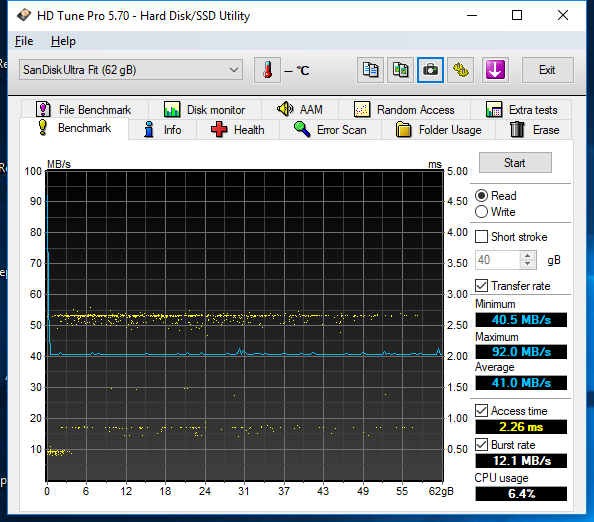
Task: Click the short stroke gB input field
Action: pyautogui.click(x=498, y=260)
